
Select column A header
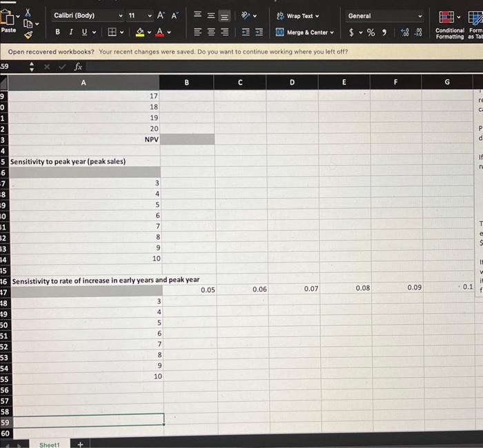click(83, 83)
